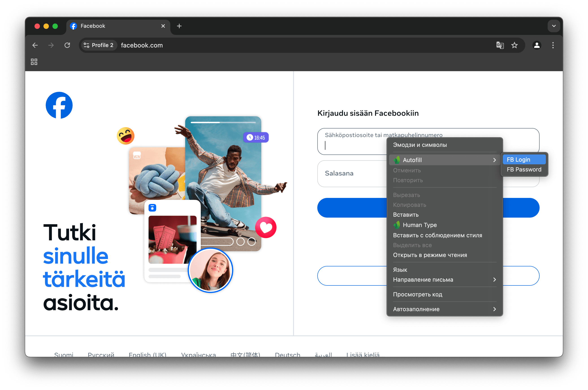Open the Chrome three-dot menu

(x=553, y=45)
